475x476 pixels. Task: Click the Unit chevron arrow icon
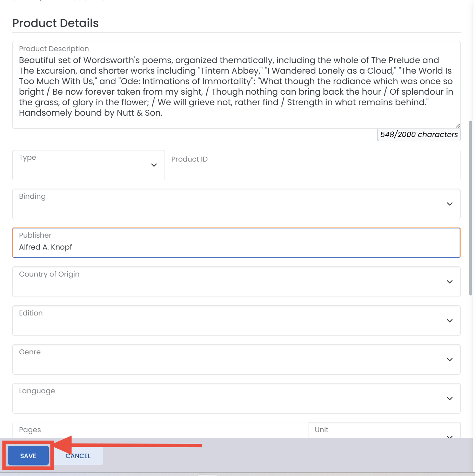coord(449,436)
